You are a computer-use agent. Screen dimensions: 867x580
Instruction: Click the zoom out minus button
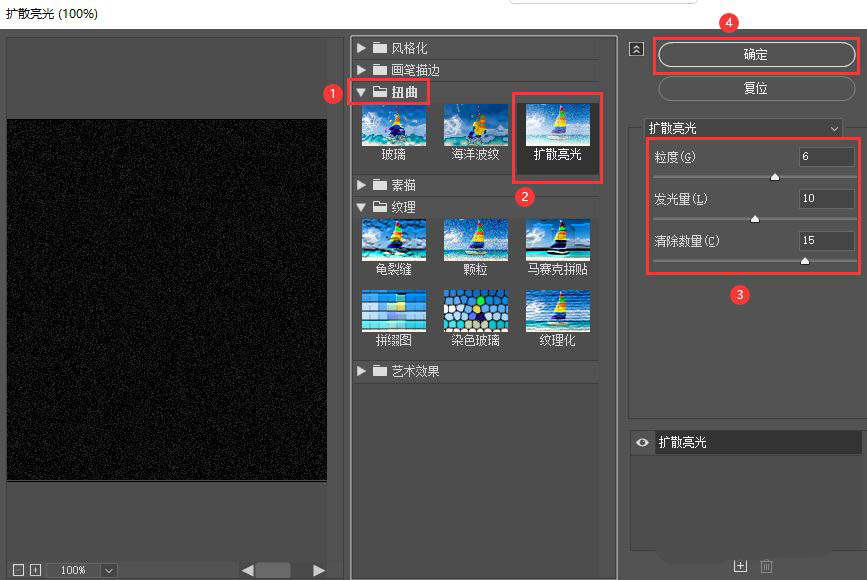(18, 569)
